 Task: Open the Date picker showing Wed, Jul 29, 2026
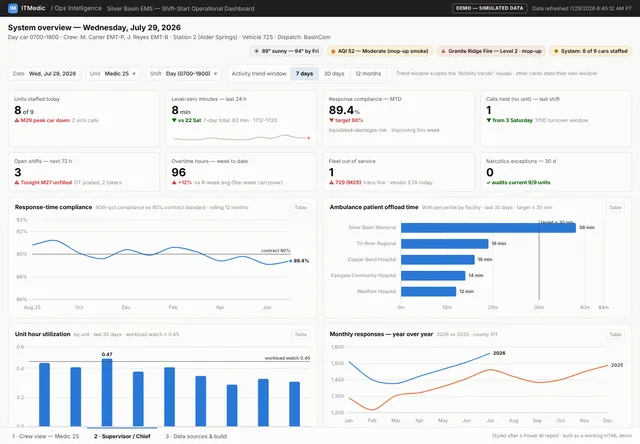tap(44, 73)
